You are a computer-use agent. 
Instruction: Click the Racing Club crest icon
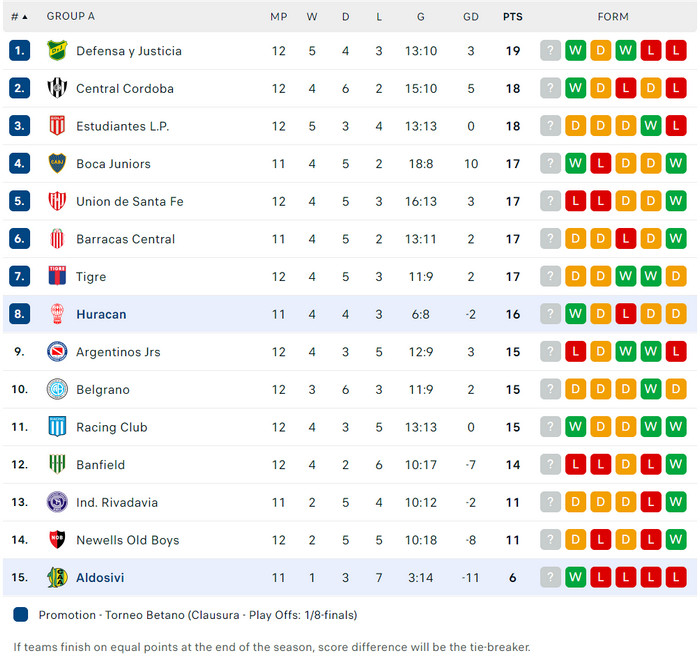[x=57, y=427]
